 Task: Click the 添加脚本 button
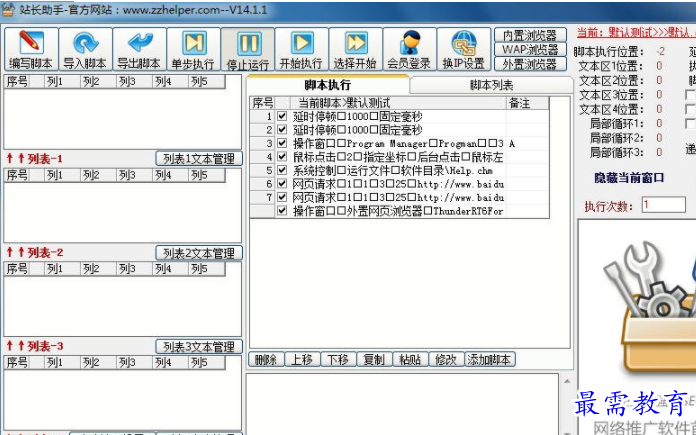(490, 360)
